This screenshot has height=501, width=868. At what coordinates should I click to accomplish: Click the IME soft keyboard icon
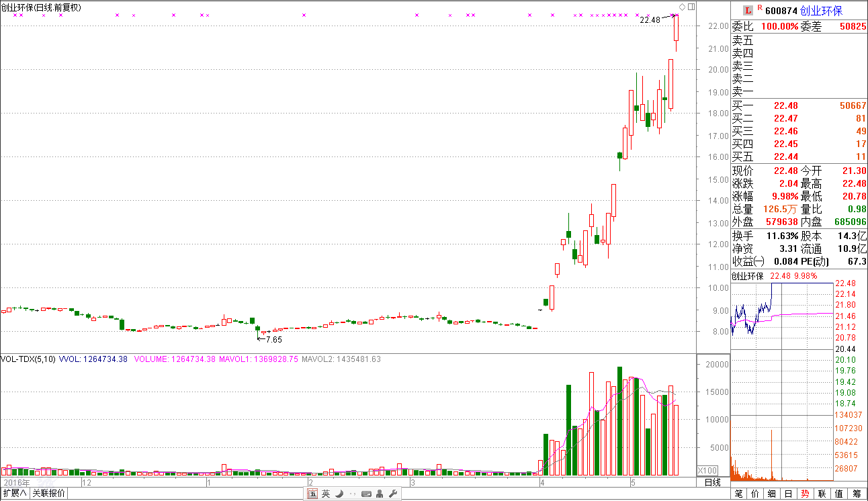click(x=366, y=494)
